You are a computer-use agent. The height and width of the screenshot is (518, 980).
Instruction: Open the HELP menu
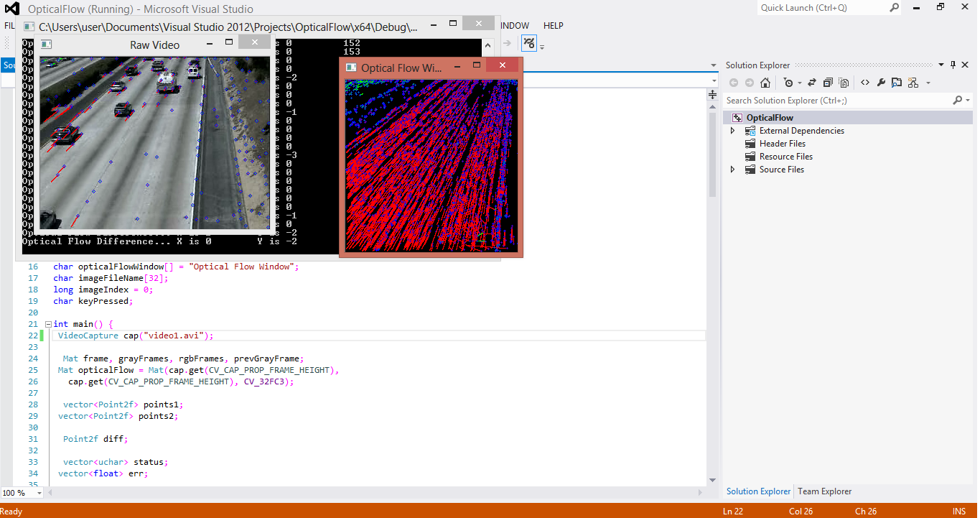(553, 25)
